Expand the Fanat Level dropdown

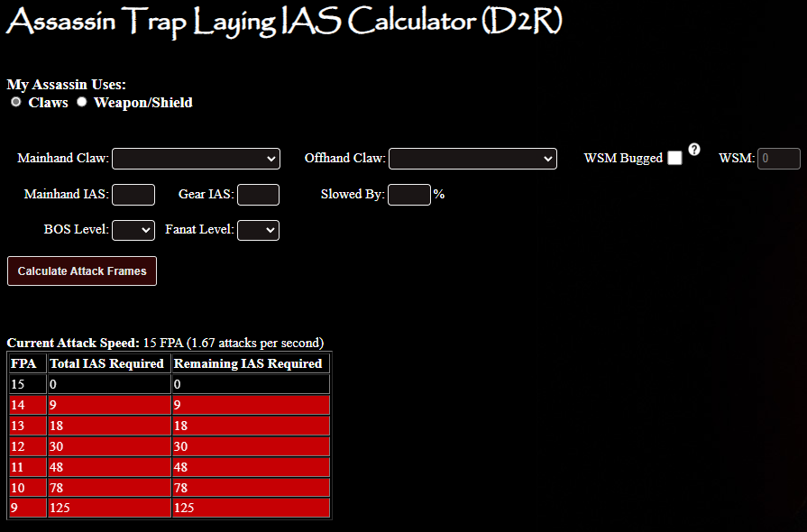(x=258, y=230)
